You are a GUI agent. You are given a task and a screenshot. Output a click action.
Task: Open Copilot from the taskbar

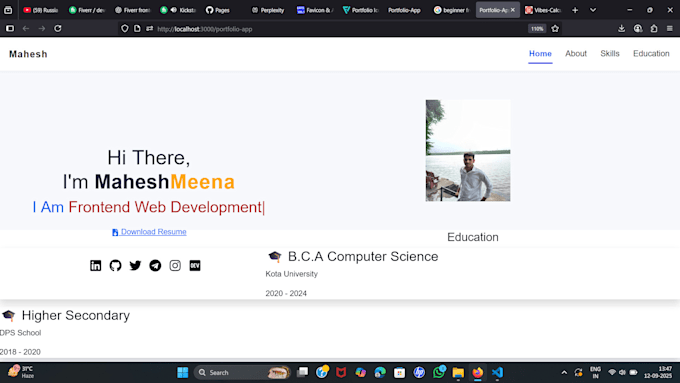tap(360, 373)
